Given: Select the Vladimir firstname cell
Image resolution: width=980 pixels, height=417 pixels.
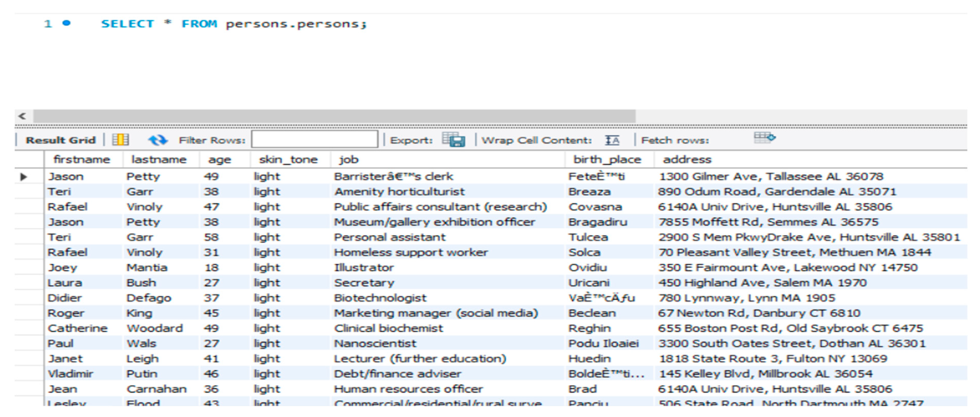Looking at the screenshot, I should (x=70, y=374).
